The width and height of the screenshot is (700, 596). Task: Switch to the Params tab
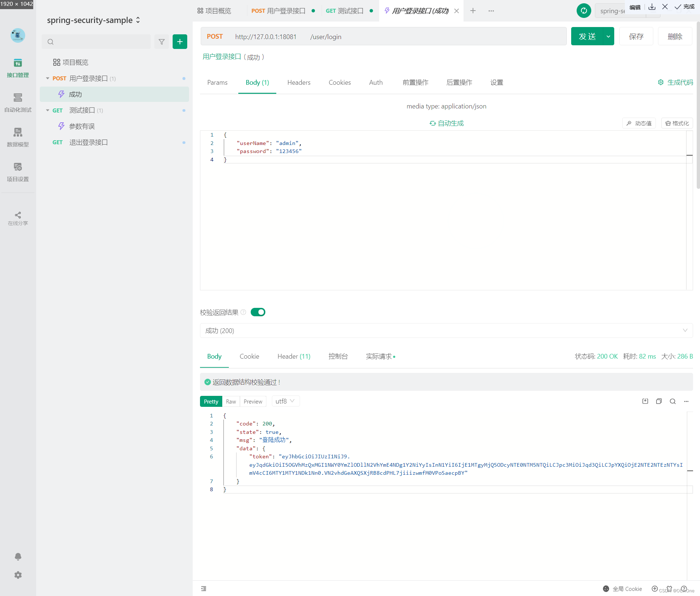[217, 83]
